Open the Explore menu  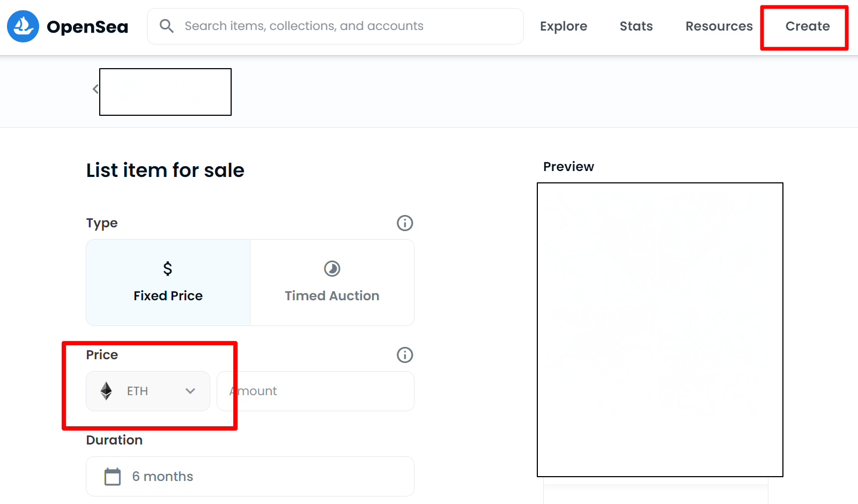[x=563, y=26]
